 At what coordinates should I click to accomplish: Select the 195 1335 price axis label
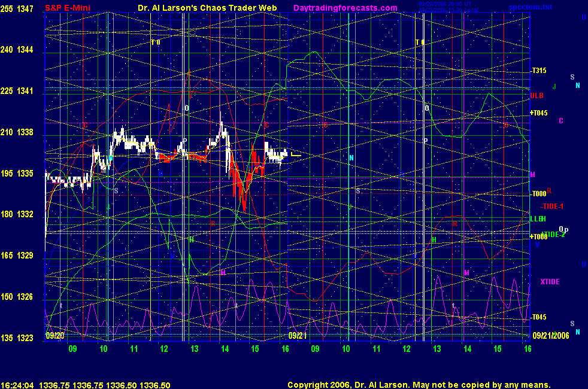click(x=17, y=174)
